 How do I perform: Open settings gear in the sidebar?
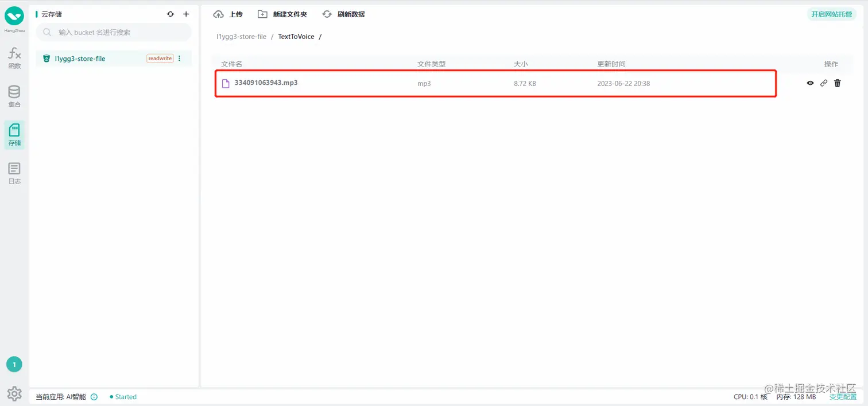pyautogui.click(x=14, y=393)
